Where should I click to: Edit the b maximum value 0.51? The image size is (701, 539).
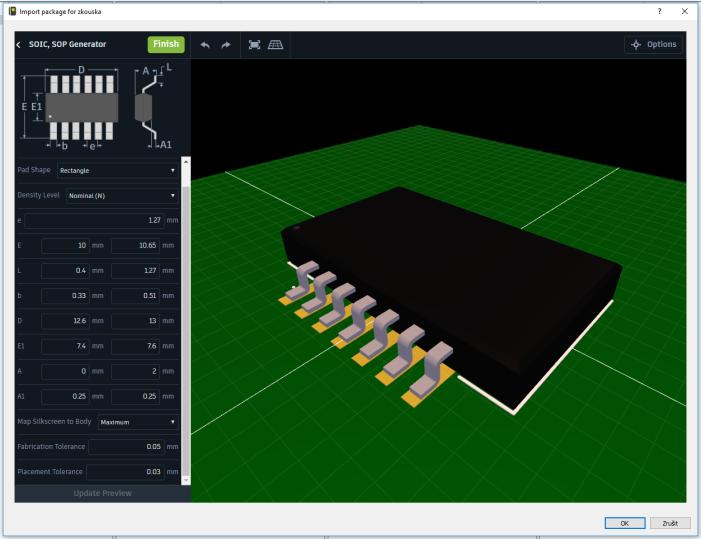135,295
